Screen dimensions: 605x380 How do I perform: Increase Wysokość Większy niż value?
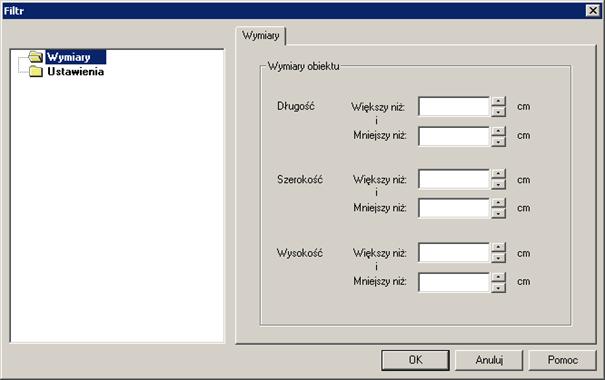[x=499, y=247]
